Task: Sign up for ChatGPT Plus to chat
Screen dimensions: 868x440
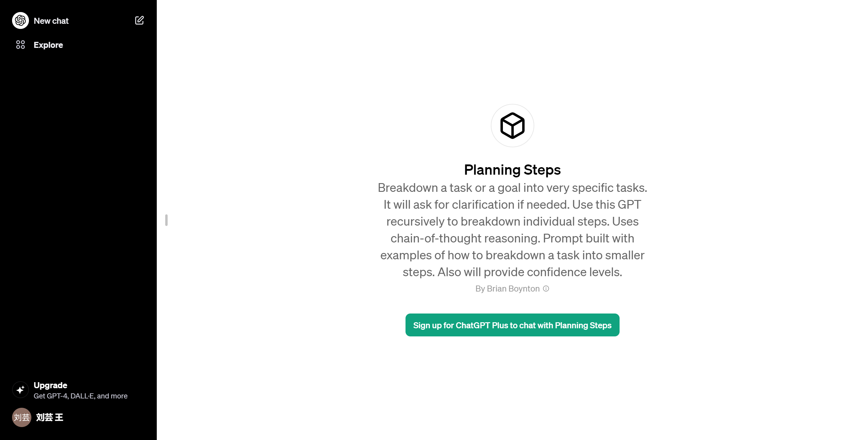Action: (x=512, y=325)
